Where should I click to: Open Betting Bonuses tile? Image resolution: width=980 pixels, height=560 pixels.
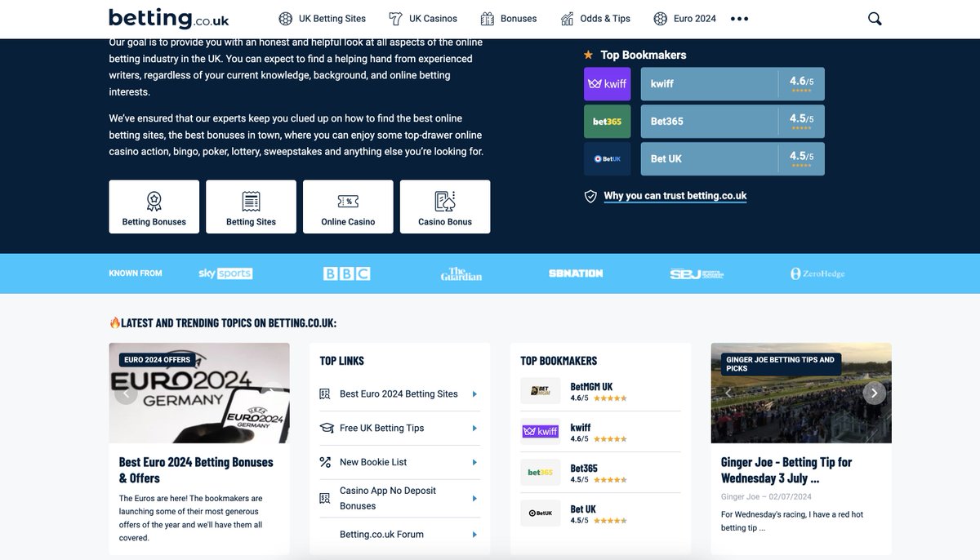(x=154, y=207)
